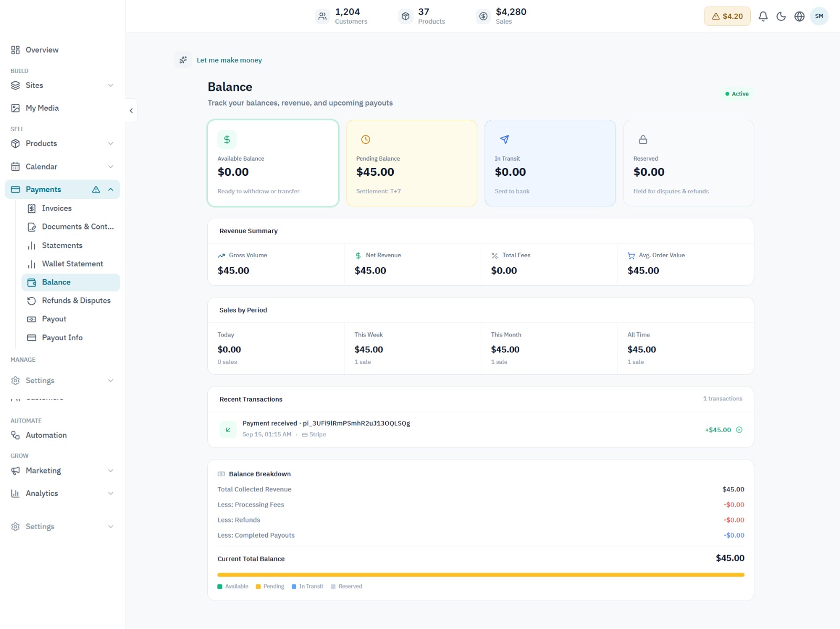The image size is (840, 629).
Task: Click the Reserved lock icon
Action: pyautogui.click(x=643, y=140)
